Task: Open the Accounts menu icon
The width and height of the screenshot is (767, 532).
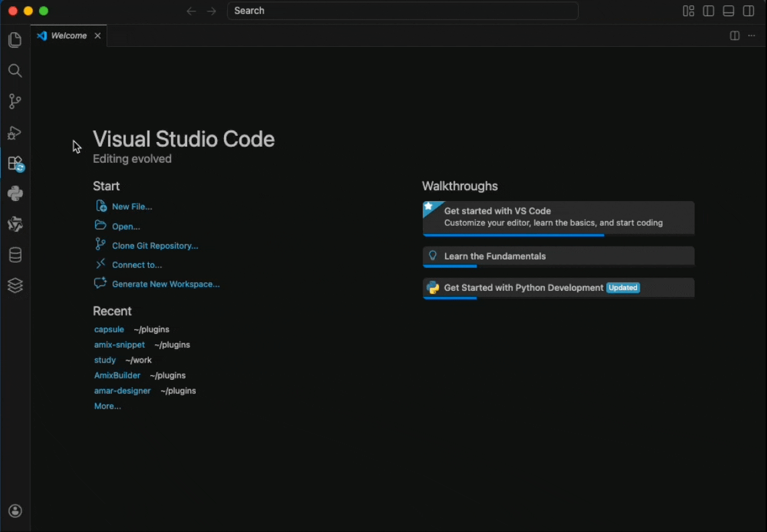Action: (15, 511)
